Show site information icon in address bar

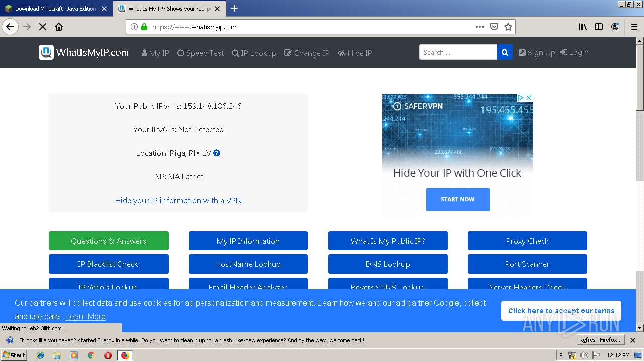pyautogui.click(x=134, y=27)
